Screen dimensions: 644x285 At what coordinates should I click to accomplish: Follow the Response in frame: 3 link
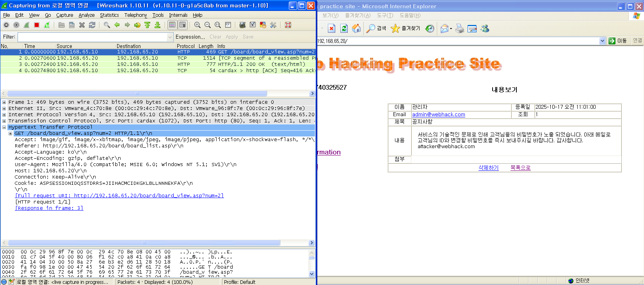point(49,208)
